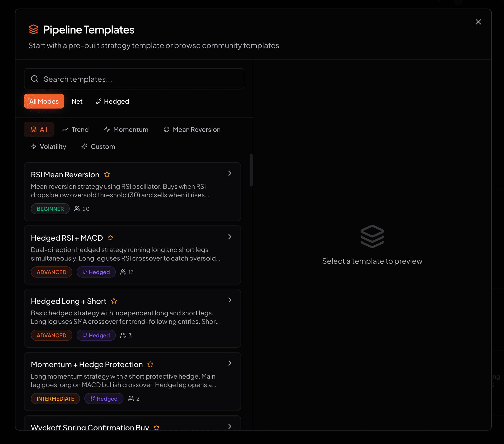Expand the RSI Mean Reversion chevron
The height and width of the screenshot is (444, 504).
pyautogui.click(x=230, y=174)
